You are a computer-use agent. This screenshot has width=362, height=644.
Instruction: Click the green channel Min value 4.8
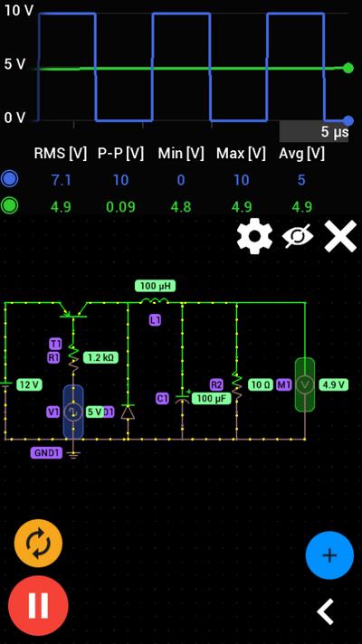click(181, 206)
